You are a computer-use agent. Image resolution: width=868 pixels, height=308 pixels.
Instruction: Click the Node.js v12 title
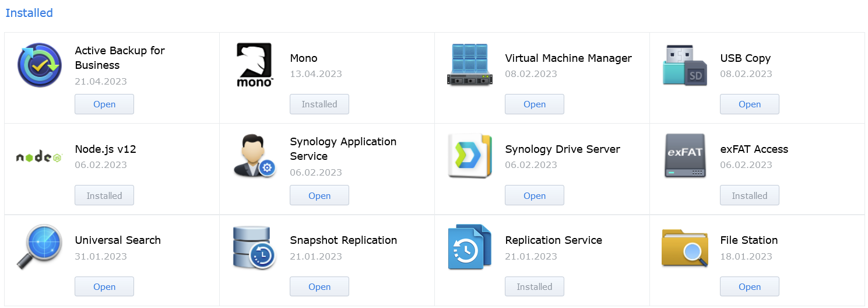106,149
